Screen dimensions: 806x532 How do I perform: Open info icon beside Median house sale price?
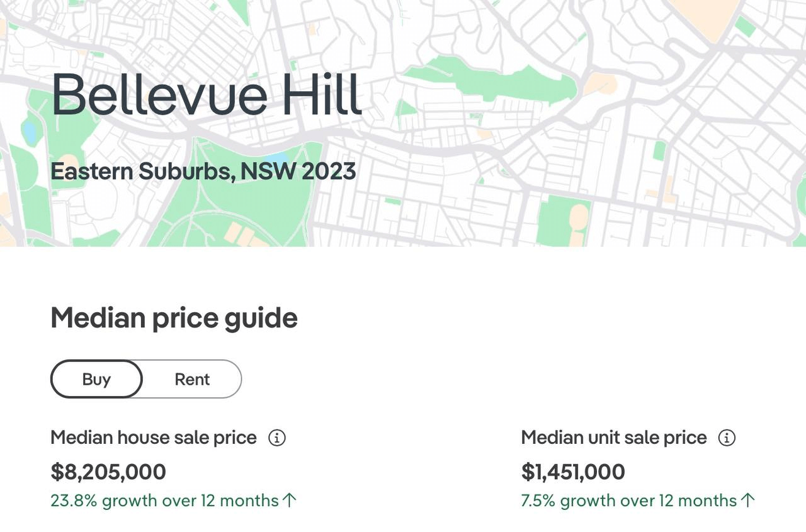click(x=277, y=438)
